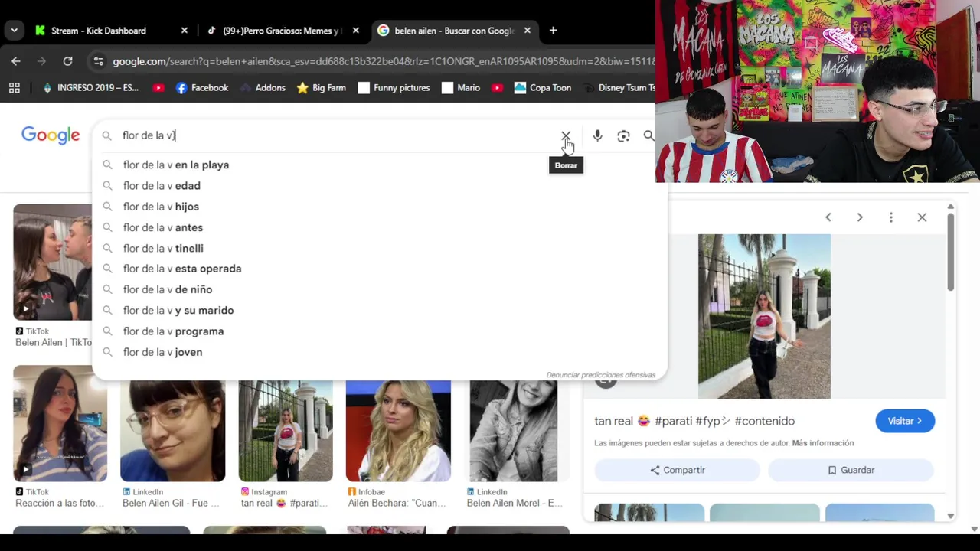
Task: Start voice search with microphone icon
Action: 597,135
